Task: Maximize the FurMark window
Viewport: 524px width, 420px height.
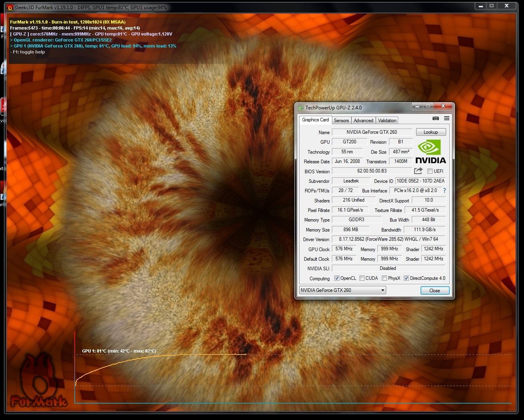Action: pyautogui.click(x=492, y=6)
